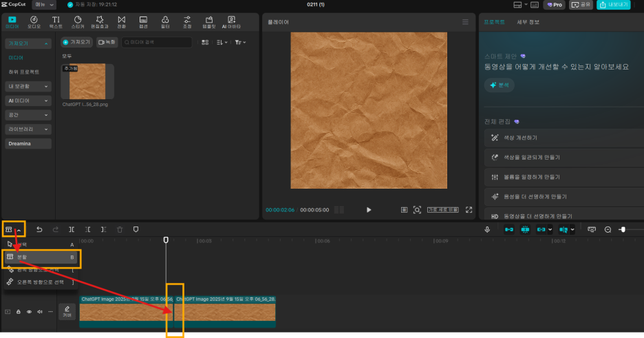
Task: Open the Filters (필터) panel
Action: (x=165, y=21)
